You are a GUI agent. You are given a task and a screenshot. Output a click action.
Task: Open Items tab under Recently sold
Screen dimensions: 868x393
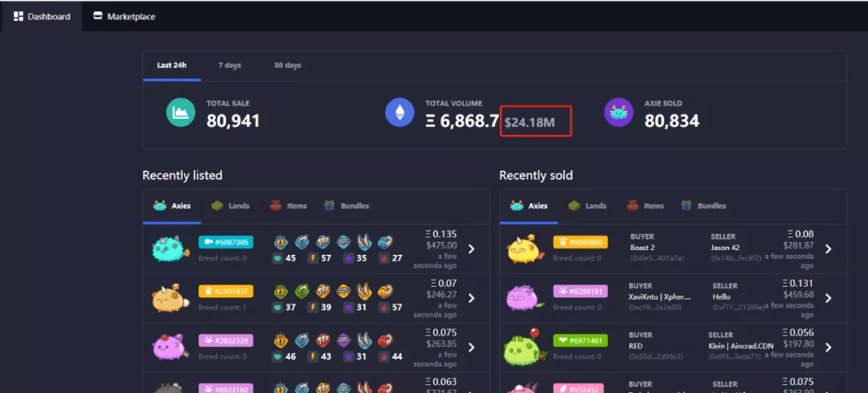coord(645,206)
